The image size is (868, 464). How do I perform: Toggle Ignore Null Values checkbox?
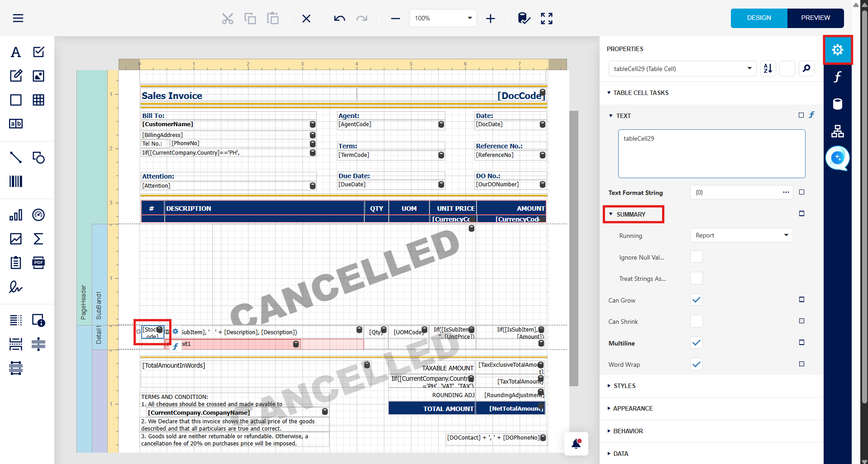click(x=696, y=257)
